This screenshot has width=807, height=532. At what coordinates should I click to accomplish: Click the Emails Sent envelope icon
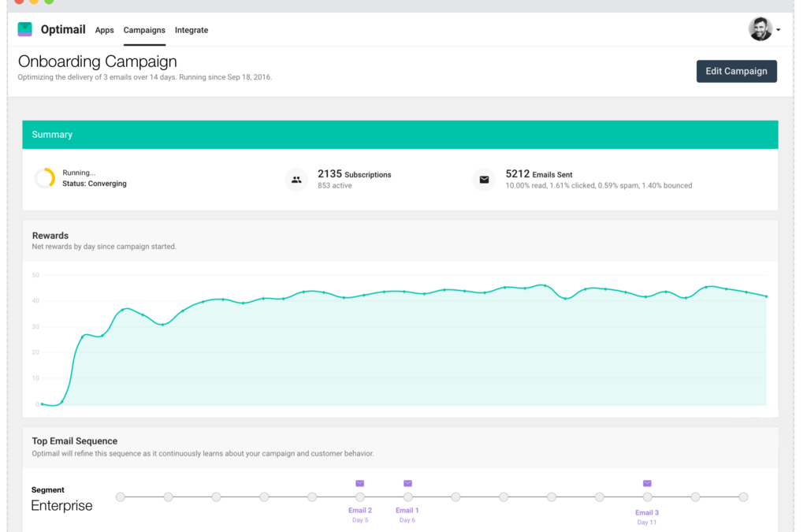pos(484,179)
